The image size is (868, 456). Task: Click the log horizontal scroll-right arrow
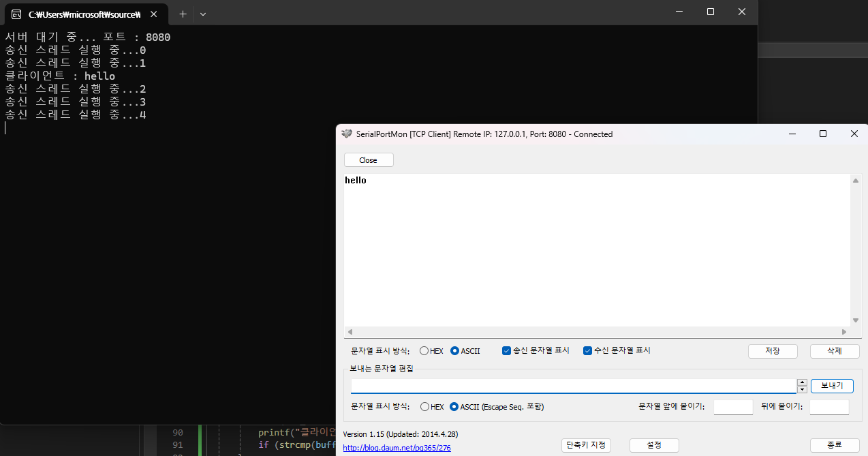(843, 332)
